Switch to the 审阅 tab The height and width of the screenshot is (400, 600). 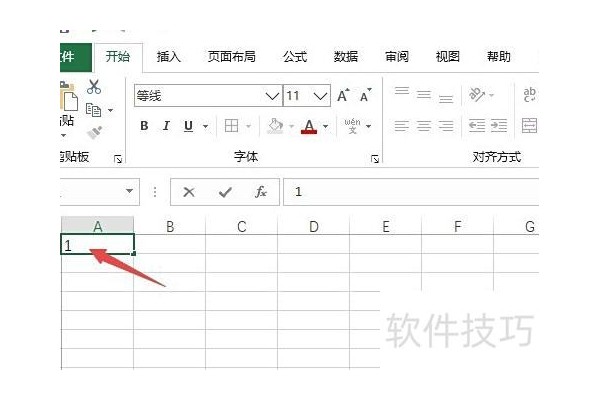click(x=397, y=57)
